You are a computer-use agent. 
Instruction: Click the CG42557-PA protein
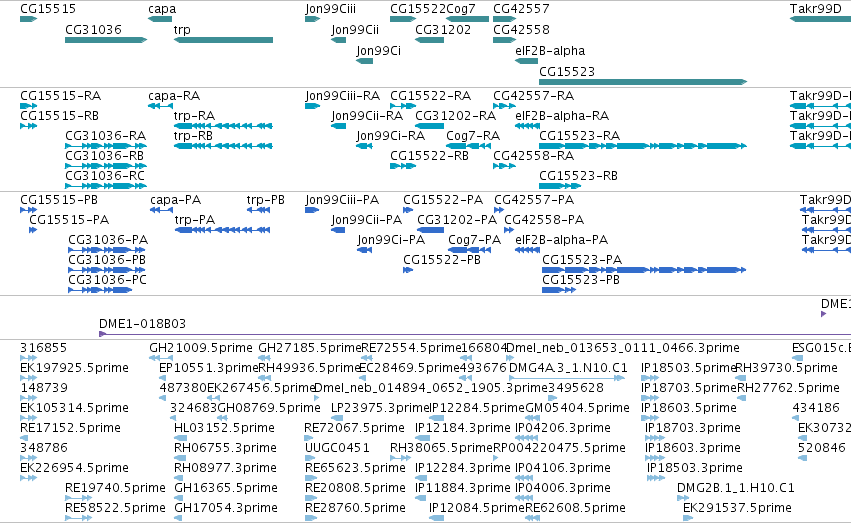(x=499, y=210)
